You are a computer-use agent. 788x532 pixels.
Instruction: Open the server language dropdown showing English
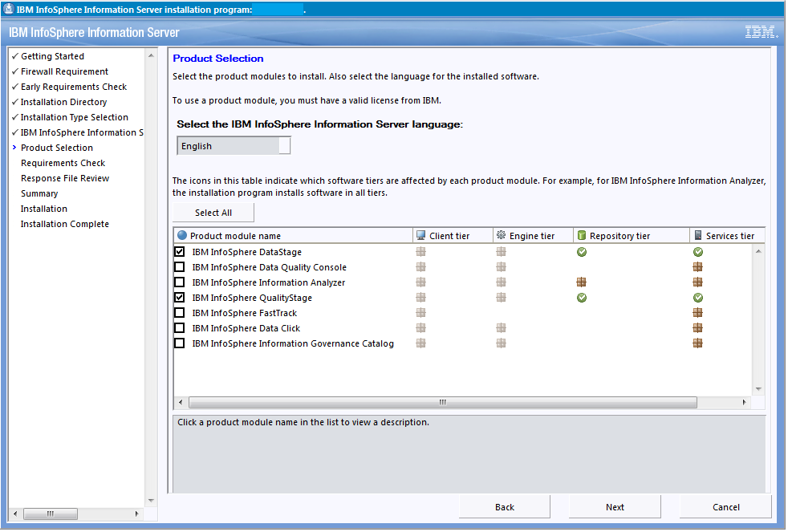click(234, 146)
